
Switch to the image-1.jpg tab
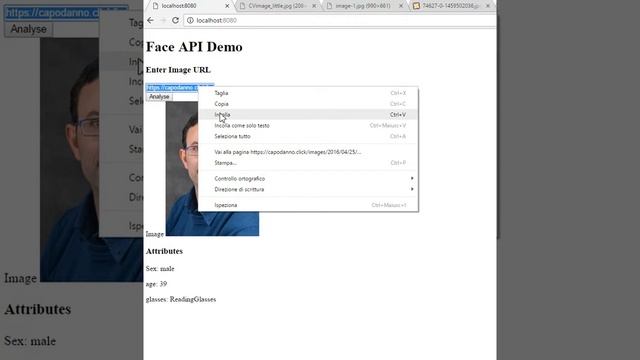point(363,6)
